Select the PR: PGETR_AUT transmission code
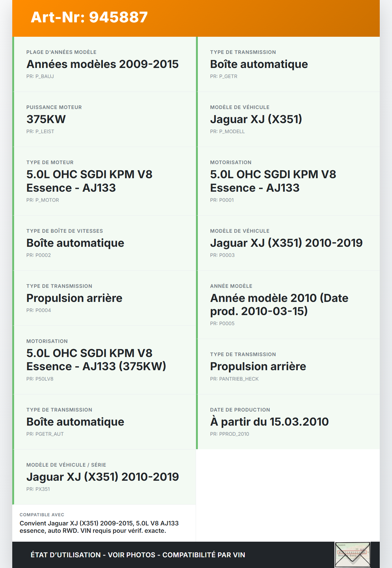Image resolution: width=392 pixels, height=568 pixels. tap(45, 434)
